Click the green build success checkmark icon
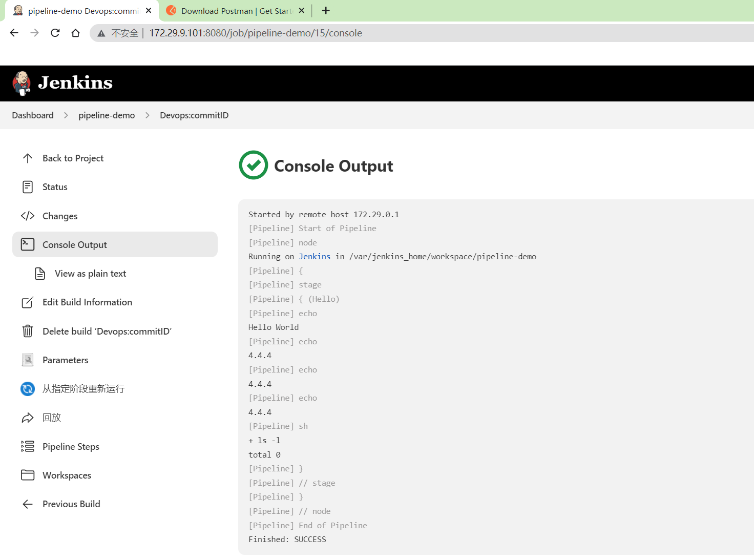 tap(254, 165)
